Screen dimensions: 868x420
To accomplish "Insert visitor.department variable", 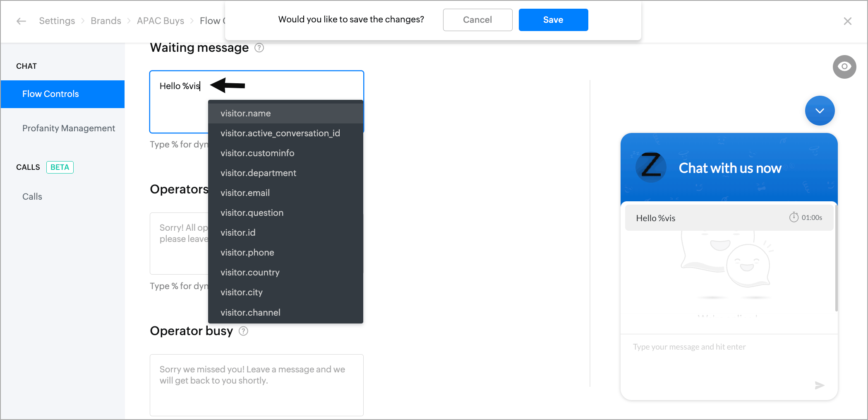I will coord(285,173).
